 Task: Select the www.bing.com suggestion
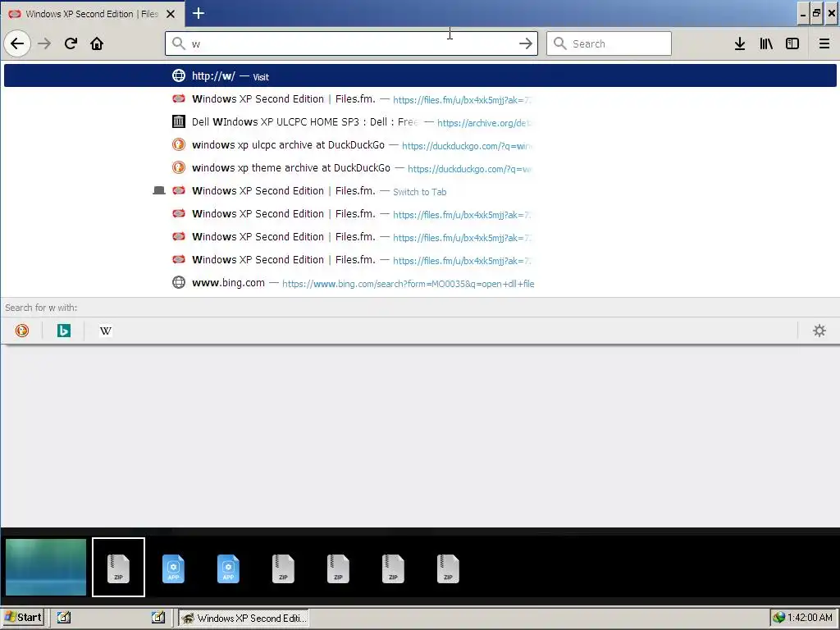(420, 283)
